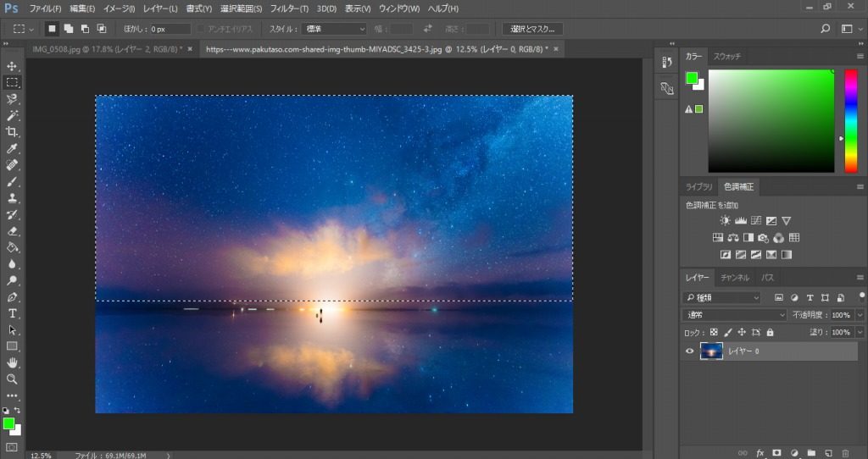This screenshot has width=868, height=459.
Task: Switch to the チャンネル tab
Action: point(735,278)
